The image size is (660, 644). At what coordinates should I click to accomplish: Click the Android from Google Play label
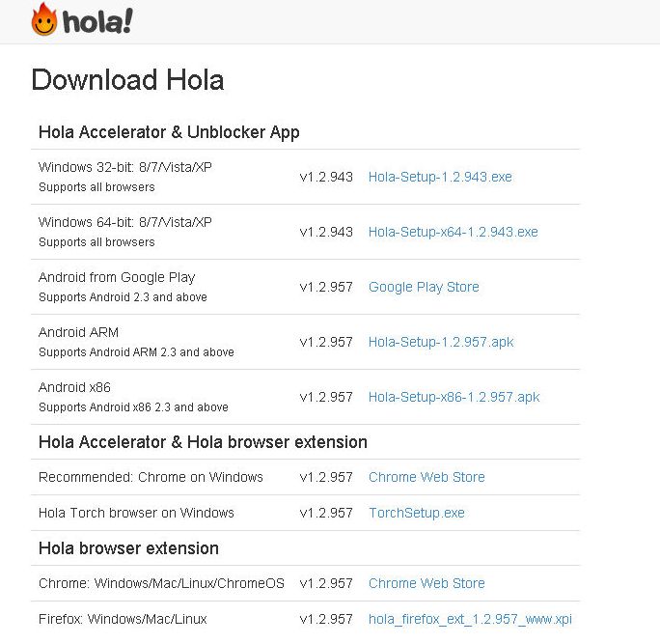pos(117,277)
